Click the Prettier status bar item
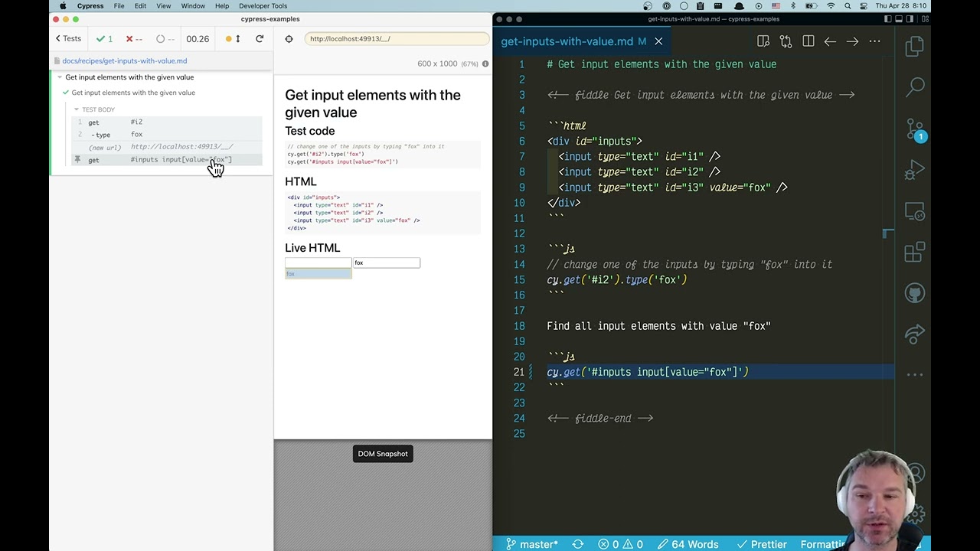This screenshot has height=551, width=980. (x=762, y=544)
